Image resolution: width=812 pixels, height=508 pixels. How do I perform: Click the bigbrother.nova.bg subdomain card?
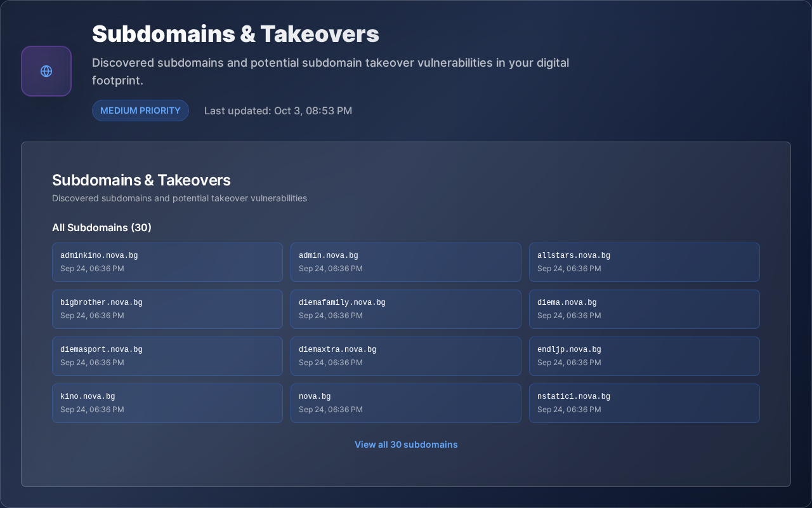167,309
